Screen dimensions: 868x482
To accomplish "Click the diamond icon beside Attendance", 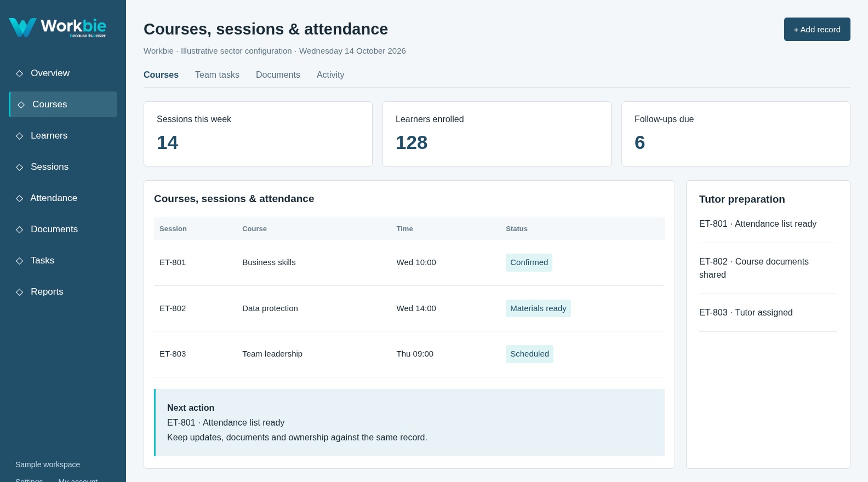I will tap(20, 198).
